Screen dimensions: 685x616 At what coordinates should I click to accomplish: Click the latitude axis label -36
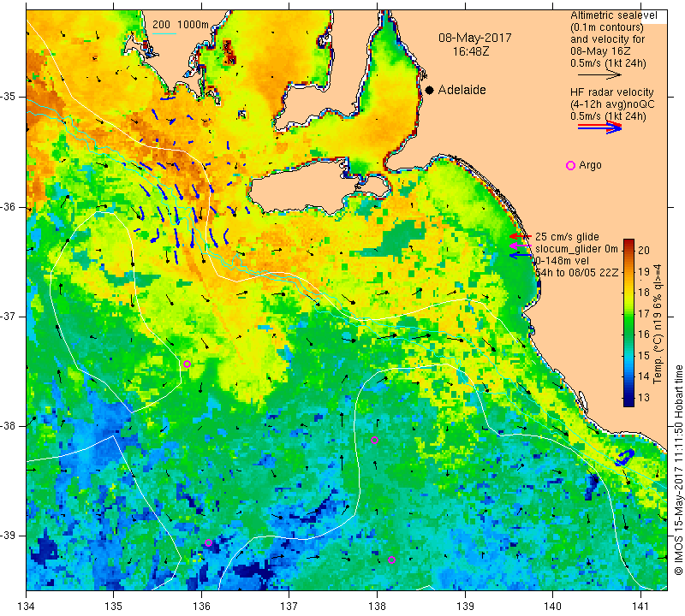click(x=10, y=207)
